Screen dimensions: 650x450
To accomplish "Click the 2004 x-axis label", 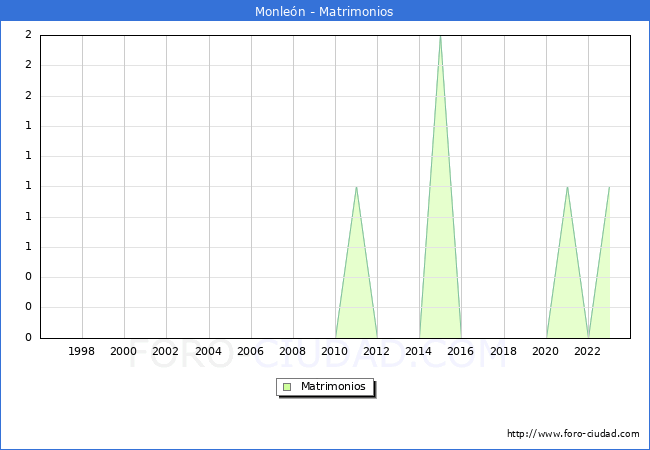I will click(x=209, y=351).
